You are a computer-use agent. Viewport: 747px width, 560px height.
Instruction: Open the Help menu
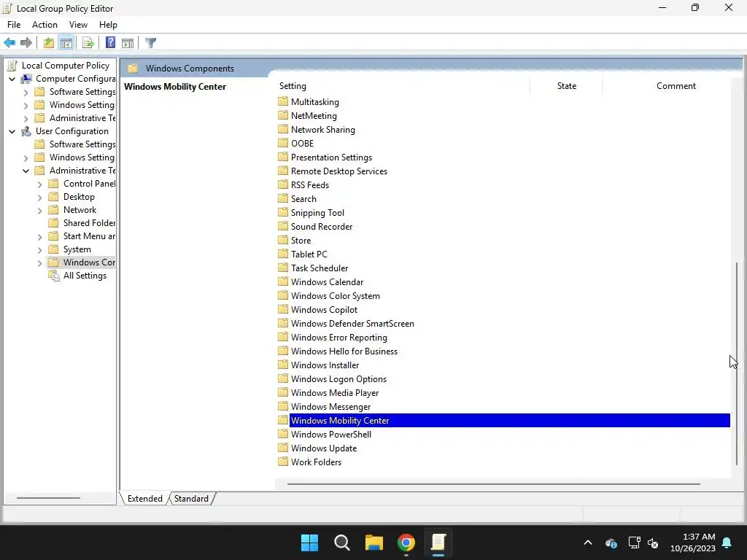(x=108, y=25)
